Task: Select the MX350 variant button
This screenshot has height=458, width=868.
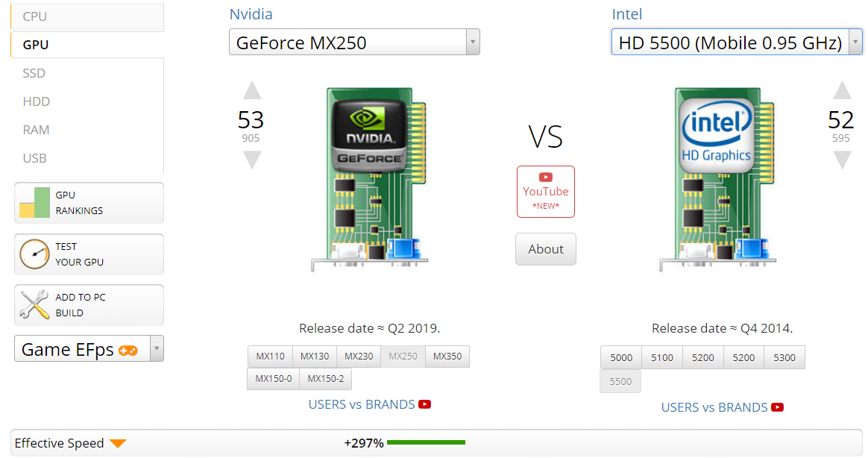Action: tap(447, 356)
